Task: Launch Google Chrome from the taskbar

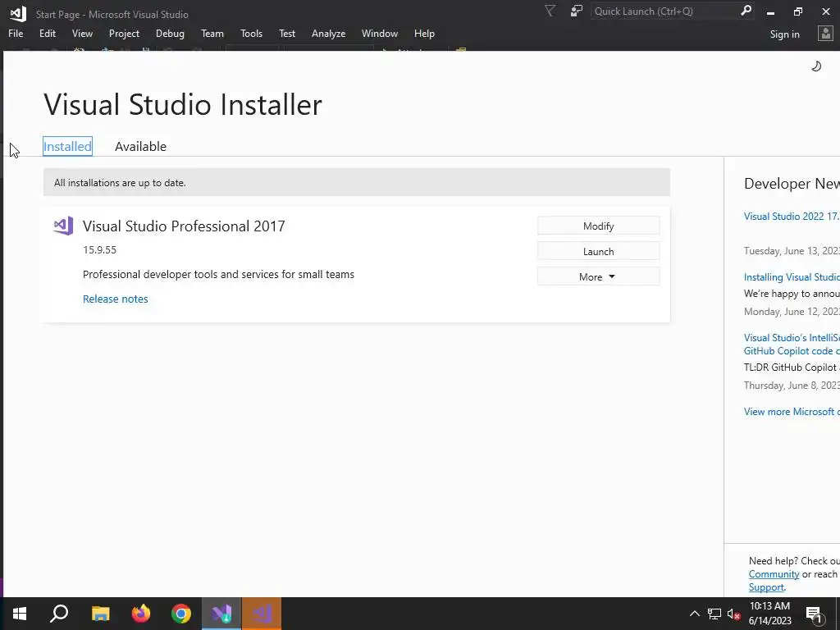Action: coord(181,614)
